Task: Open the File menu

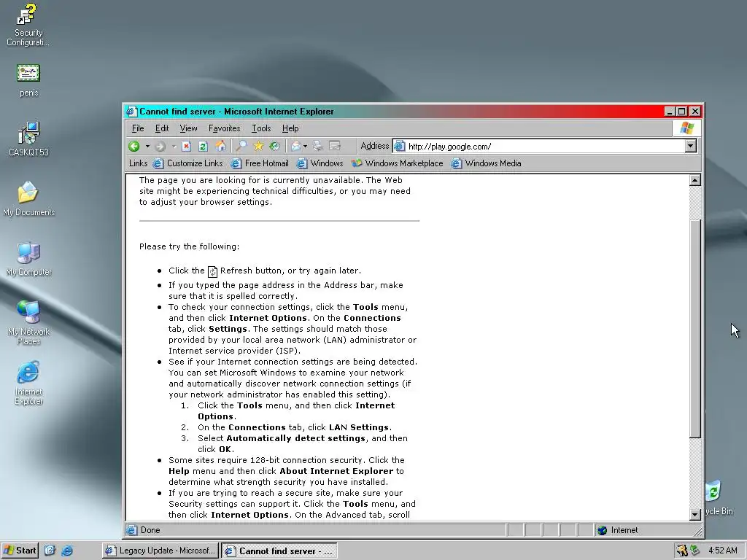Action: 138,128
